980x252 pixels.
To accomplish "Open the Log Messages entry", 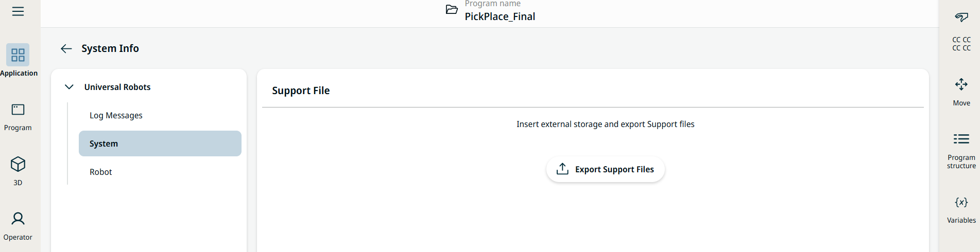I will [x=116, y=115].
